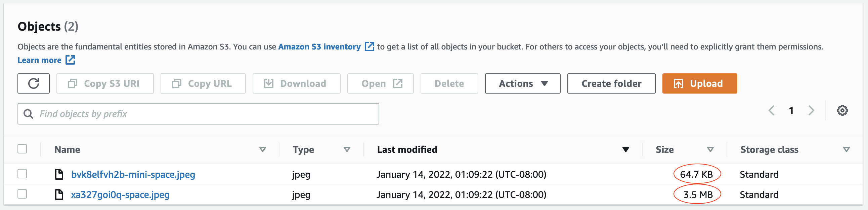
Task: Click the refresh objects icon
Action: 33,83
